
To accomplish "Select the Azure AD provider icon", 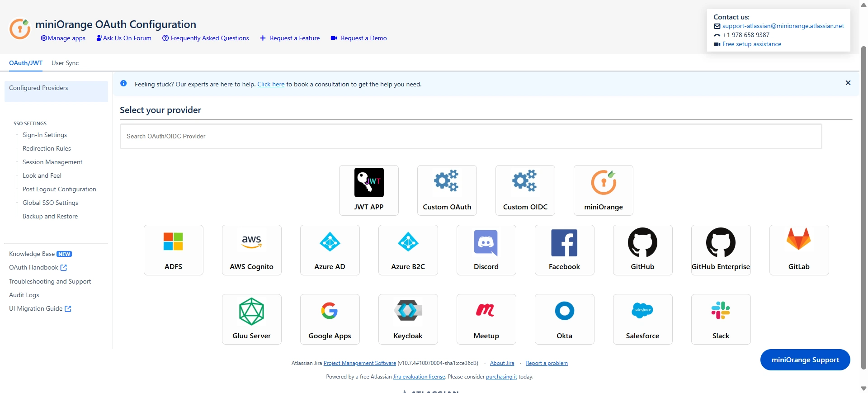I will click(x=330, y=242).
